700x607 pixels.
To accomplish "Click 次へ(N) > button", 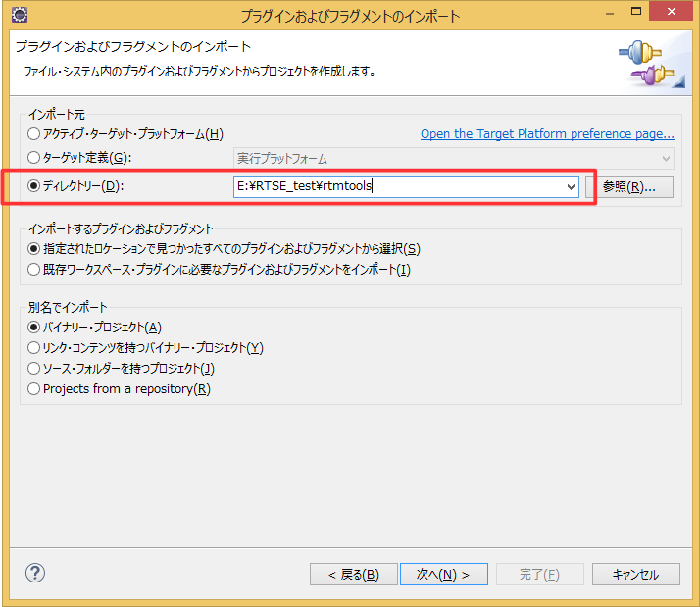I will click(x=444, y=575).
